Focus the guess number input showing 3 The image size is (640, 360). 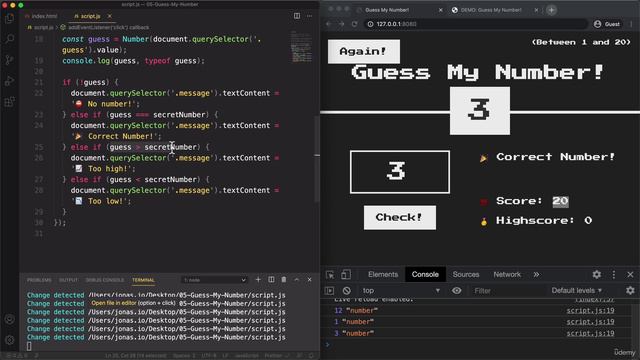point(400,172)
